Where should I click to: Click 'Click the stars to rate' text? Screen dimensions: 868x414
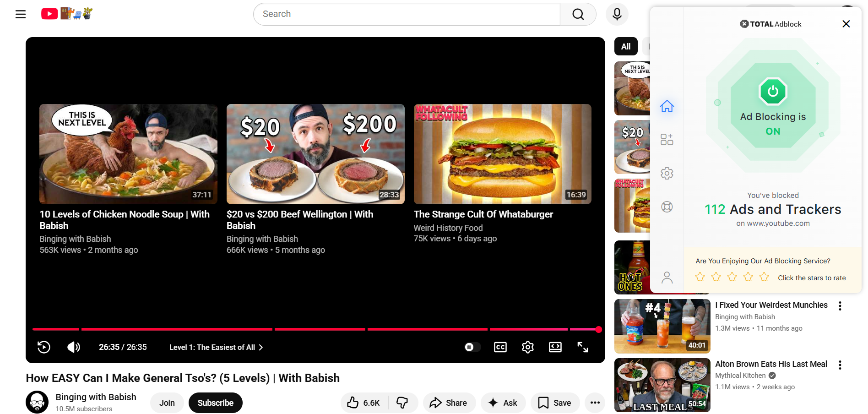click(x=812, y=278)
